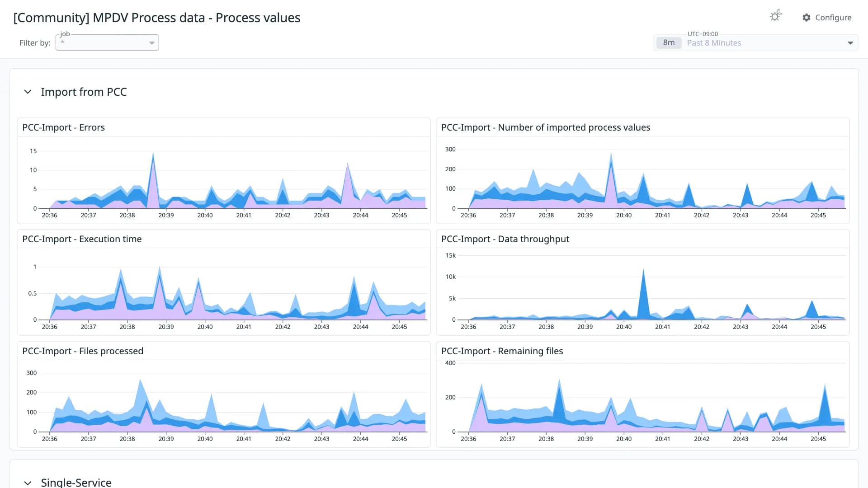This screenshot has width=868, height=488.
Task: Click the 20:42 tick on Data throughput chart
Action: [x=702, y=327]
